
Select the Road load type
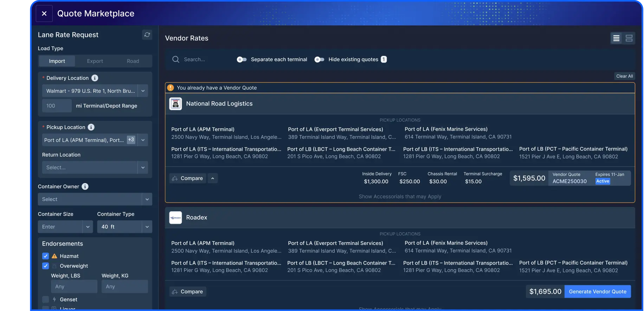tap(133, 61)
